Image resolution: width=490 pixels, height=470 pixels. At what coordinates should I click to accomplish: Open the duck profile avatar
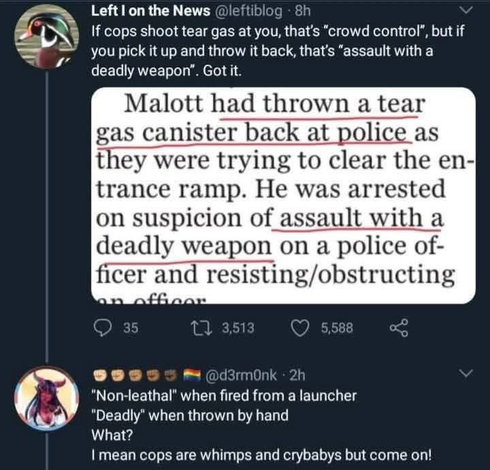tap(47, 37)
